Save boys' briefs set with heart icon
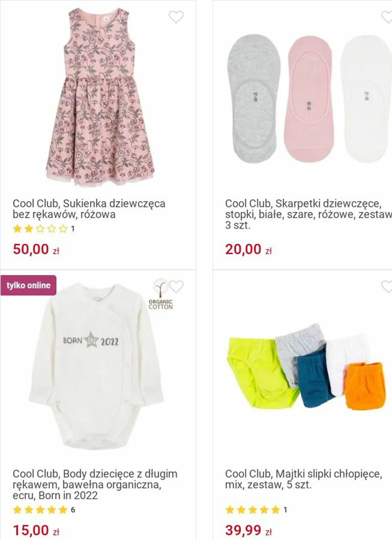This screenshot has width=392, height=540. (x=387, y=287)
